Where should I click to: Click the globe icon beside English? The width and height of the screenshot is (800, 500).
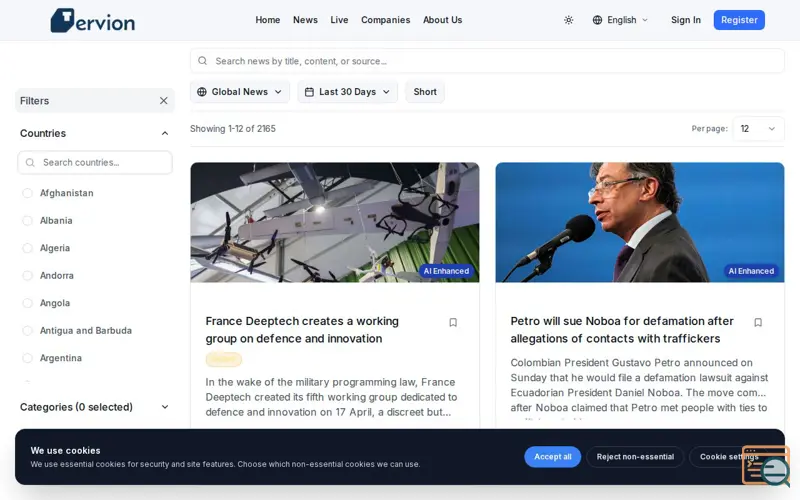click(x=597, y=20)
